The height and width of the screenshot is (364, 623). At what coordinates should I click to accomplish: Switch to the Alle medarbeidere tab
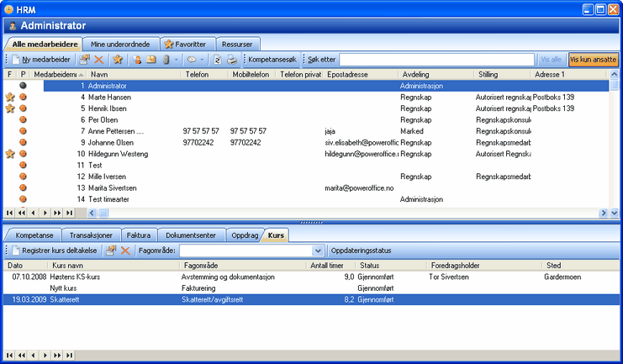pyautogui.click(x=45, y=44)
